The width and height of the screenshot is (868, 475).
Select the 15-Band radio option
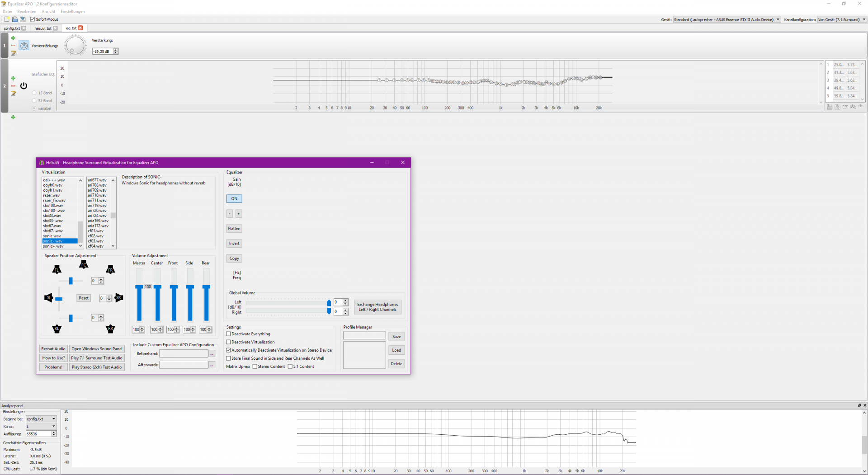coord(34,93)
